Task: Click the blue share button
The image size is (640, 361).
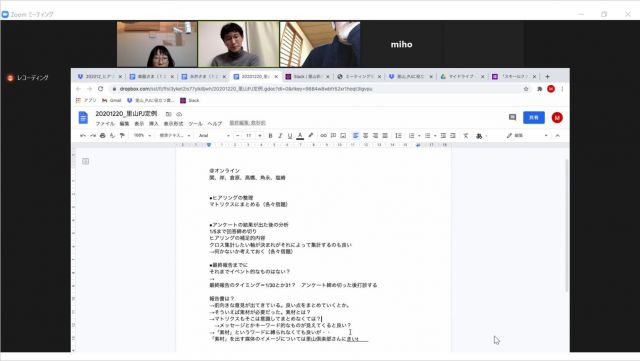Action: pyautogui.click(x=534, y=118)
